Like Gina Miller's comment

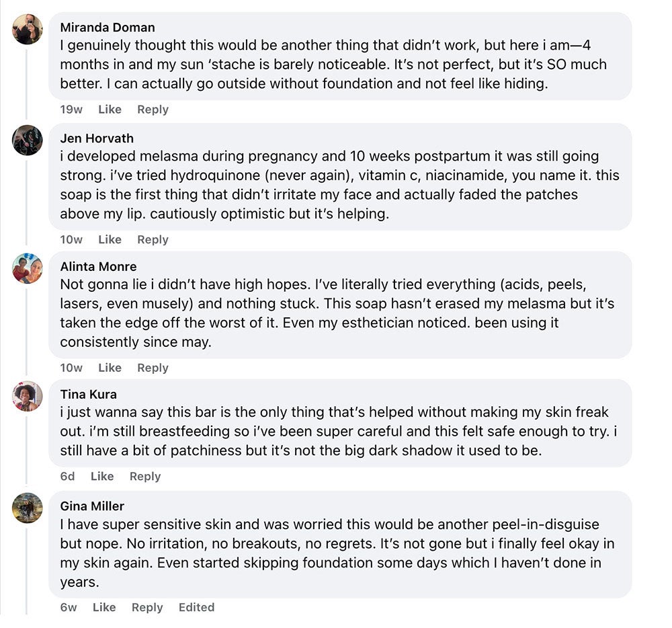pyautogui.click(x=104, y=607)
